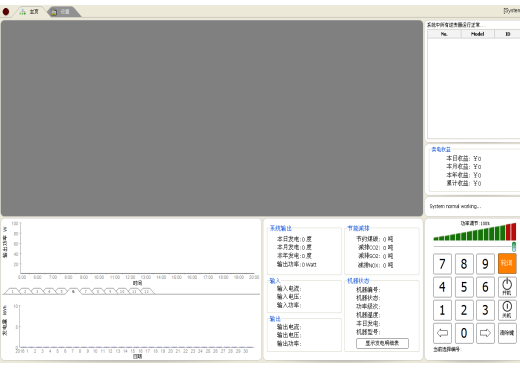Tap keypad digit 0
The image size is (520, 368).
[x=464, y=333]
